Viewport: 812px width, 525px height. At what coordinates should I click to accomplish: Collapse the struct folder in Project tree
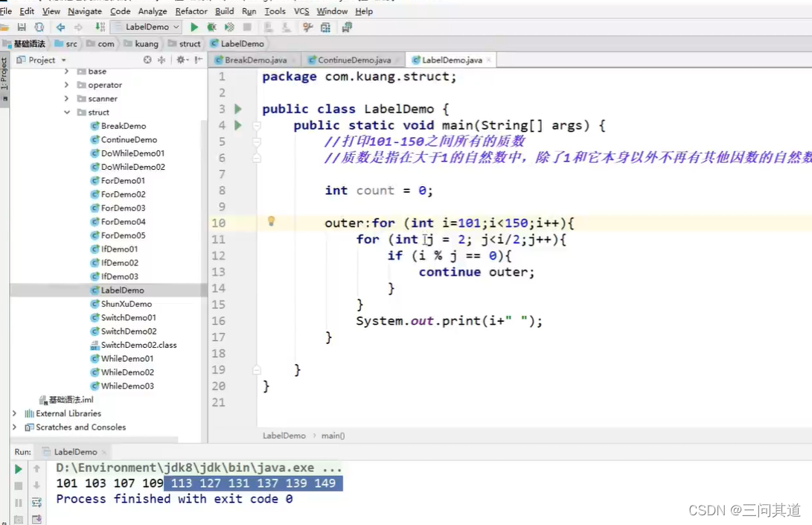click(x=68, y=112)
